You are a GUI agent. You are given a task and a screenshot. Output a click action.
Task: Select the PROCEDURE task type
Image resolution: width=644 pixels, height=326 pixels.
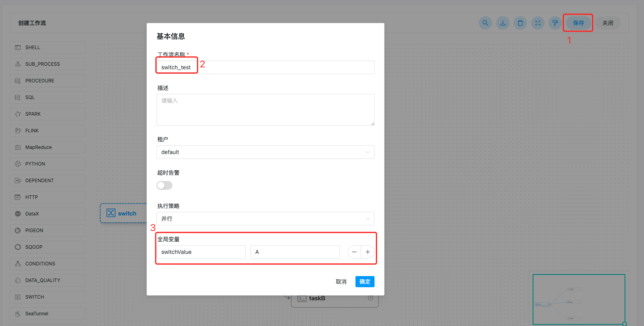pos(48,81)
